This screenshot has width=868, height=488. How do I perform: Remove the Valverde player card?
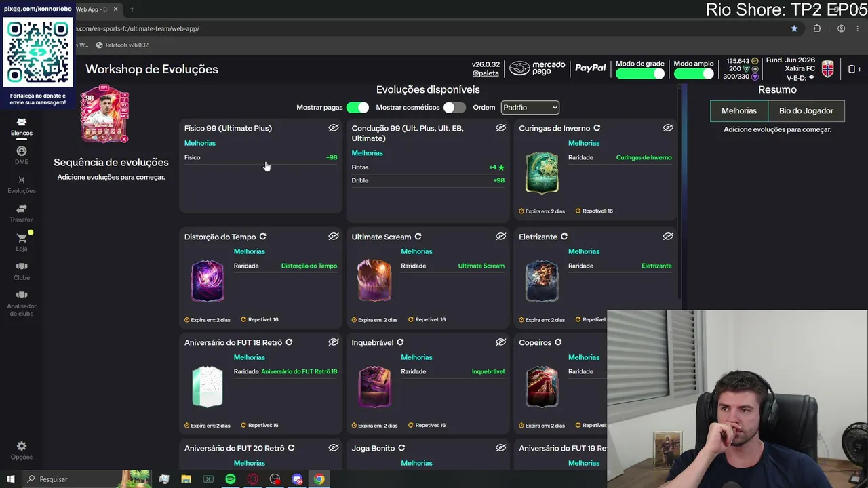pos(124,139)
